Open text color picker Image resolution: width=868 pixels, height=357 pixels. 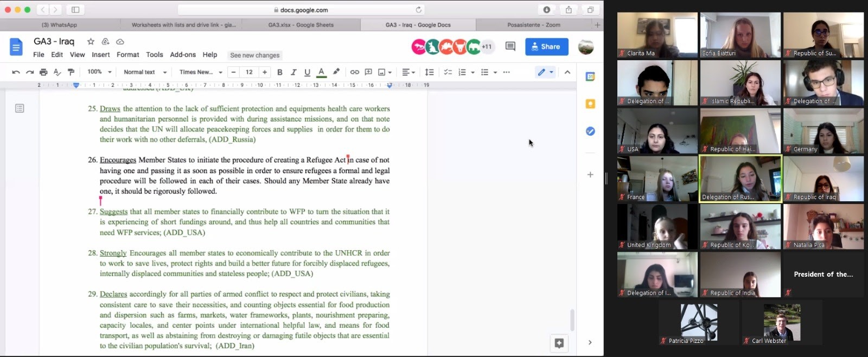point(321,72)
